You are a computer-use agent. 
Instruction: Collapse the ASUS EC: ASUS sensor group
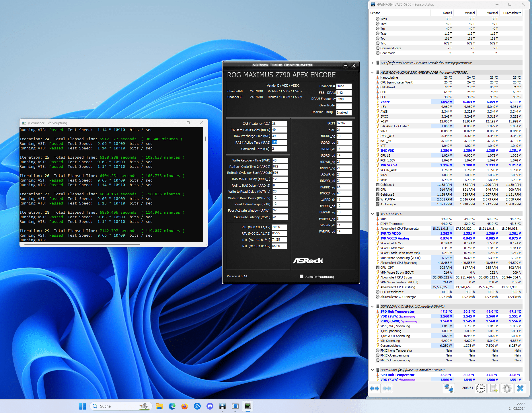[373, 214]
